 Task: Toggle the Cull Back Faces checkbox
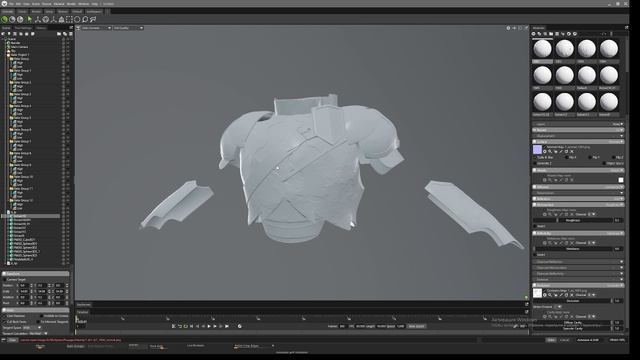click(x=4, y=322)
